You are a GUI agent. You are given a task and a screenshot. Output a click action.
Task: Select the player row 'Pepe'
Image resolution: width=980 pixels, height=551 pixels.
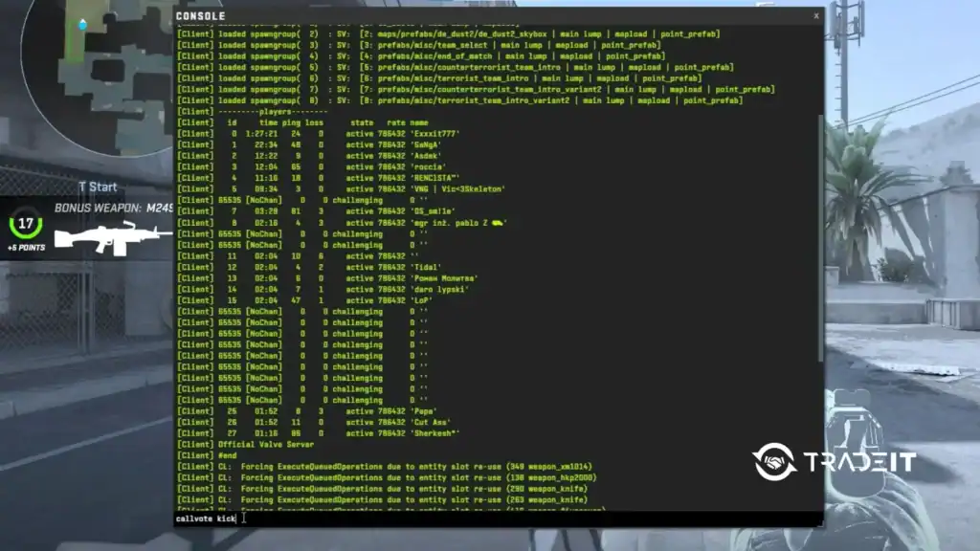(307, 411)
